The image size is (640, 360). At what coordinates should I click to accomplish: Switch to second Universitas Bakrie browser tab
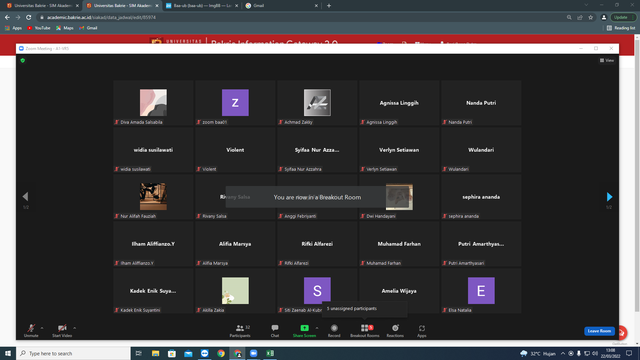tap(122, 6)
